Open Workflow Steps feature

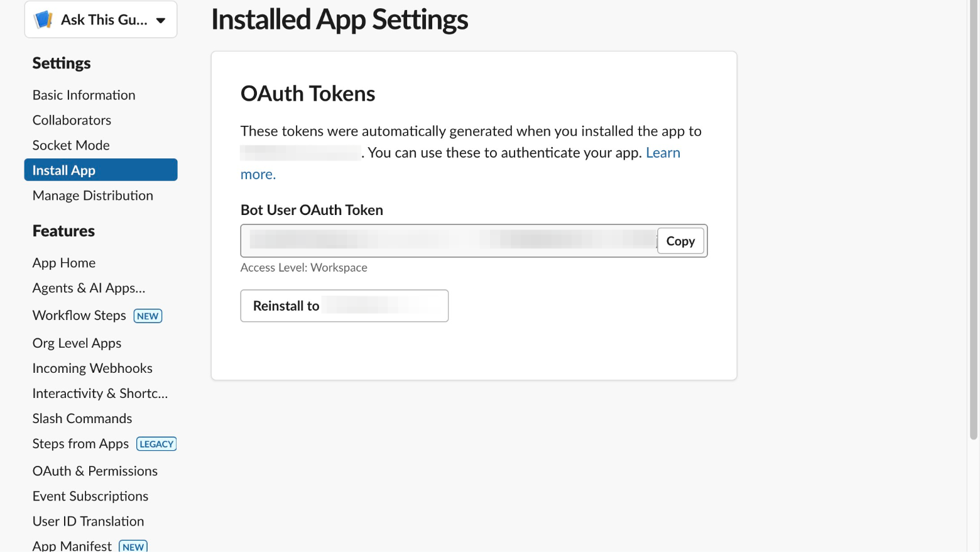click(79, 316)
